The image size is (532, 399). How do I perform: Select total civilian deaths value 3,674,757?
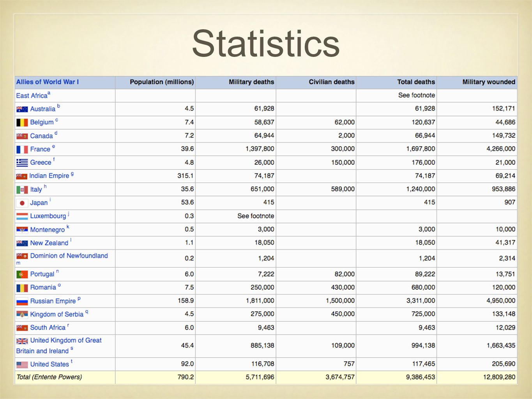[340, 377]
